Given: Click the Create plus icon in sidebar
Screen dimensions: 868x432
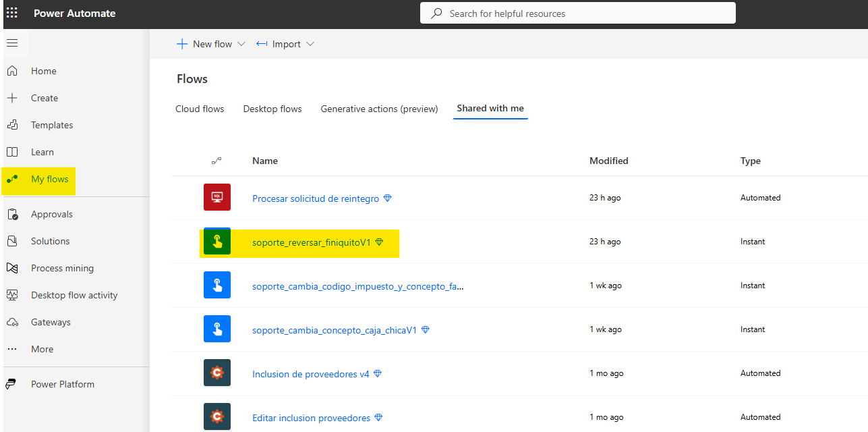Looking at the screenshot, I should (x=12, y=98).
